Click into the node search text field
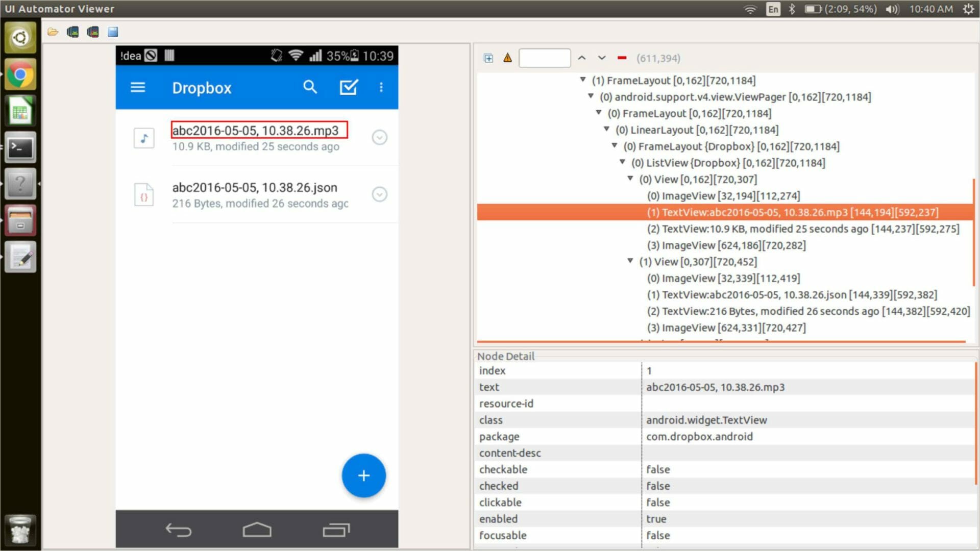This screenshot has width=980, height=551. click(x=544, y=58)
